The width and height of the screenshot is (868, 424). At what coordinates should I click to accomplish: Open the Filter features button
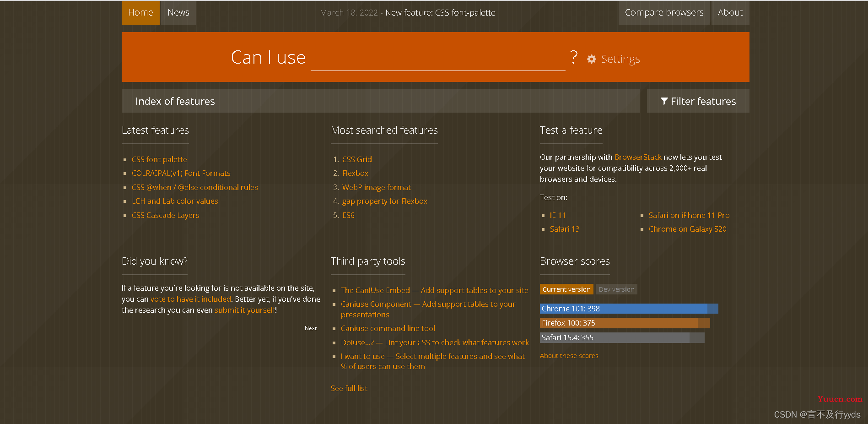click(x=698, y=101)
